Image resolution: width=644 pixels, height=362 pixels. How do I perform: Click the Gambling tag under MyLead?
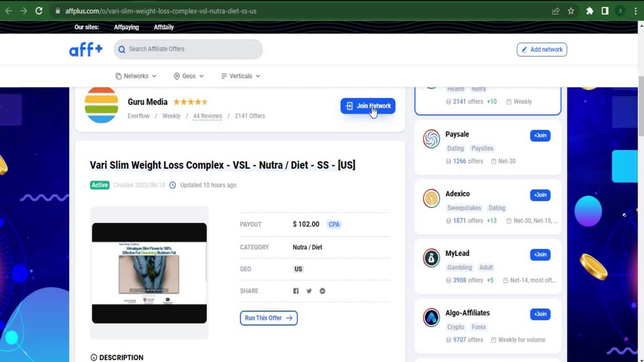[459, 267]
